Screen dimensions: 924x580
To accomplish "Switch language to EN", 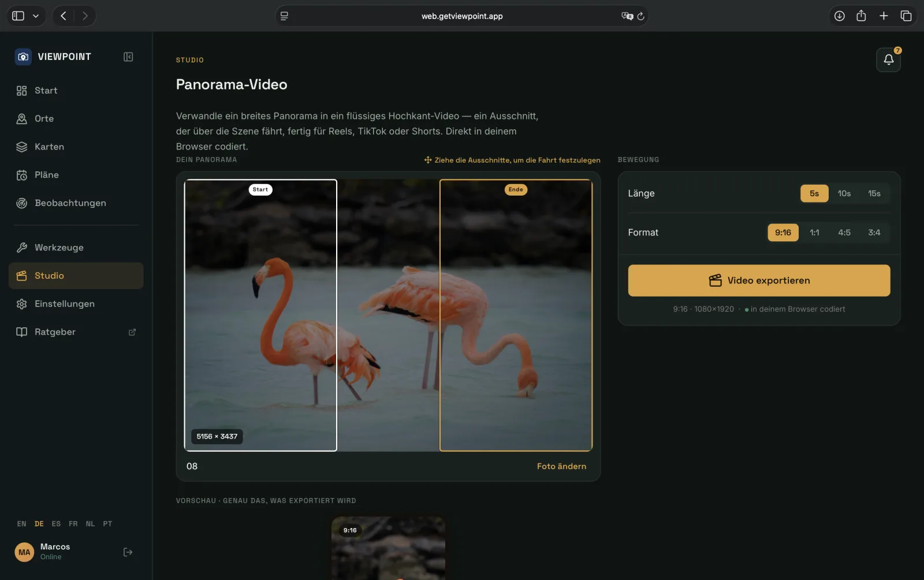I will 21,524.
